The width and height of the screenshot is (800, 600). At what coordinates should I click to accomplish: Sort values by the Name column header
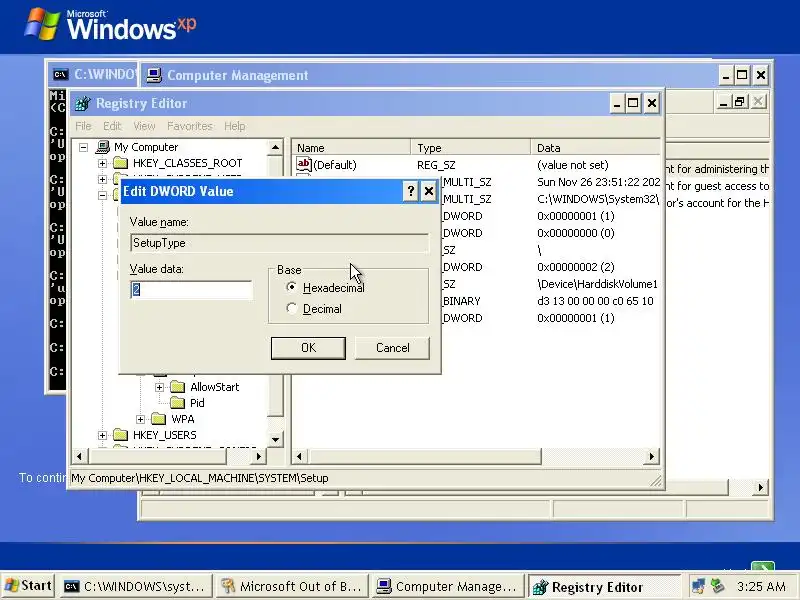coord(352,148)
